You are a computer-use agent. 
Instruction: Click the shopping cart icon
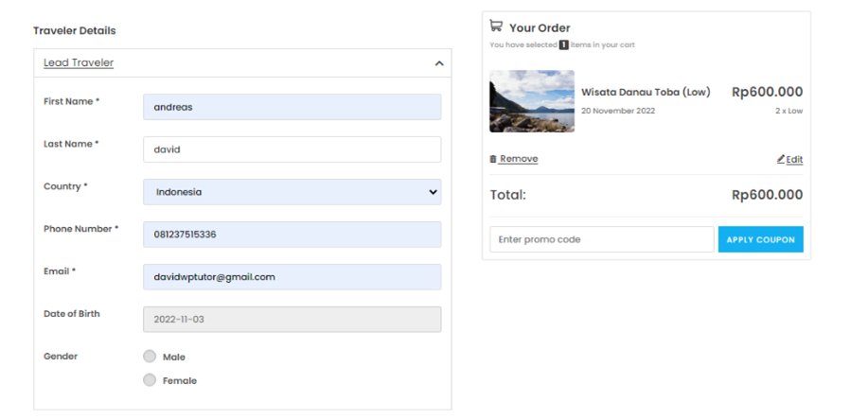click(496, 26)
